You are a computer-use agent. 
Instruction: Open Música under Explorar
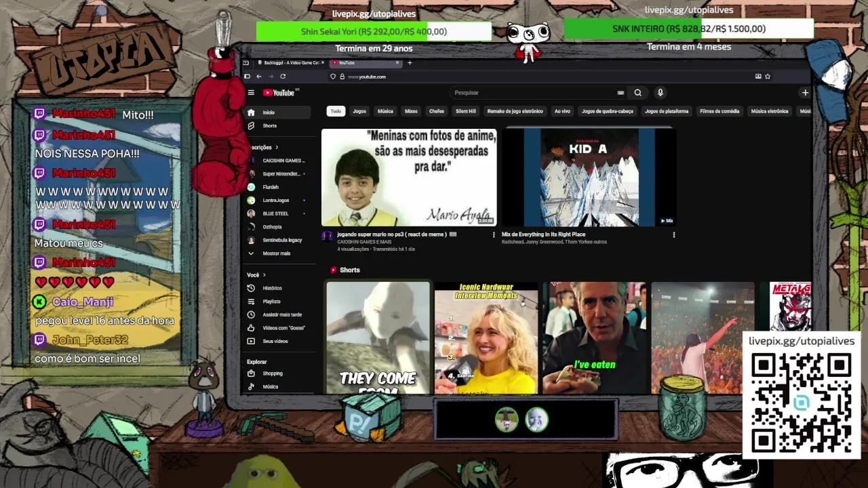278,386
